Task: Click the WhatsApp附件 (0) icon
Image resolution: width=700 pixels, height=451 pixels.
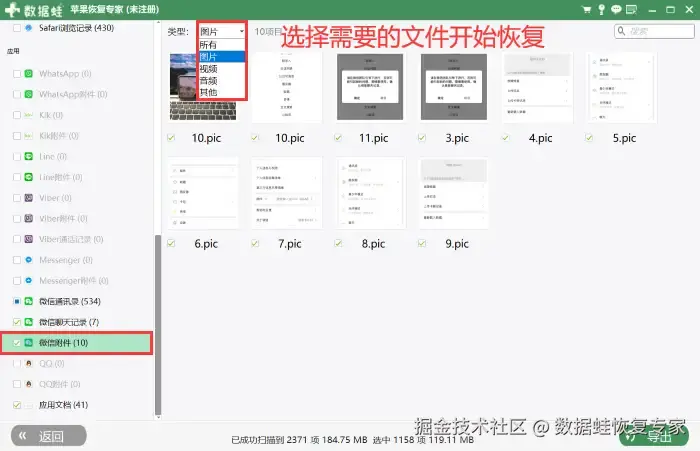Action: (29, 94)
